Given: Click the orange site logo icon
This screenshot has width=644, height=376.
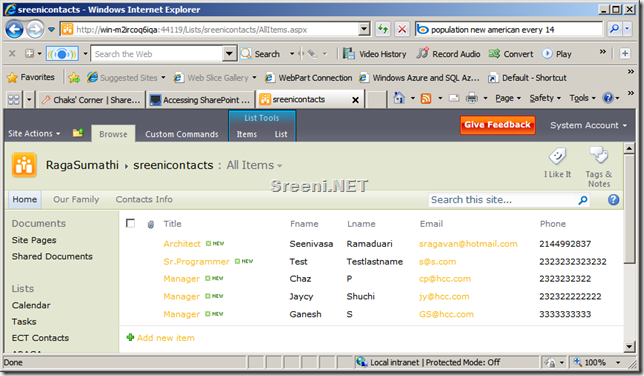Looking at the screenshot, I should click(x=24, y=165).
